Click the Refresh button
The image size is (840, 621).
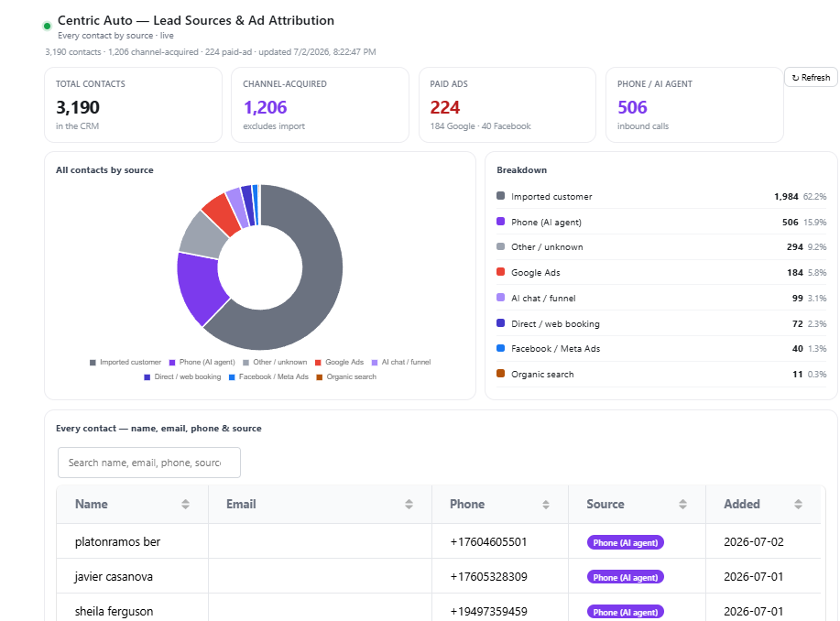point(811,78)
